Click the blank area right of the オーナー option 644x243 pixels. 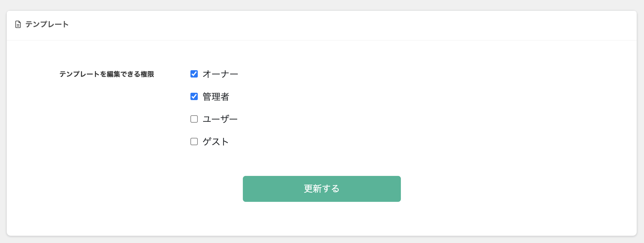tap(423, 74)
